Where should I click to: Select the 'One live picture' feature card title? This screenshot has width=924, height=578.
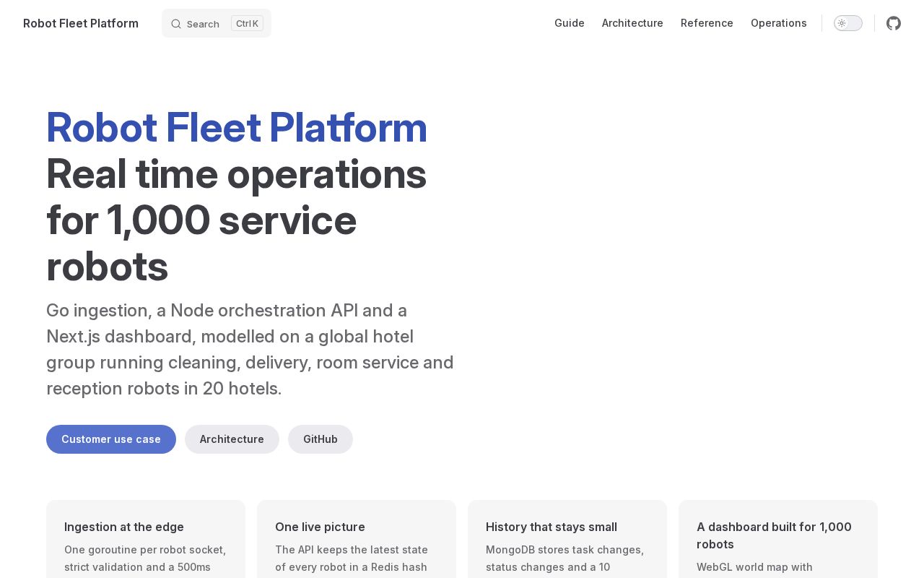click(x=320, y=527)
